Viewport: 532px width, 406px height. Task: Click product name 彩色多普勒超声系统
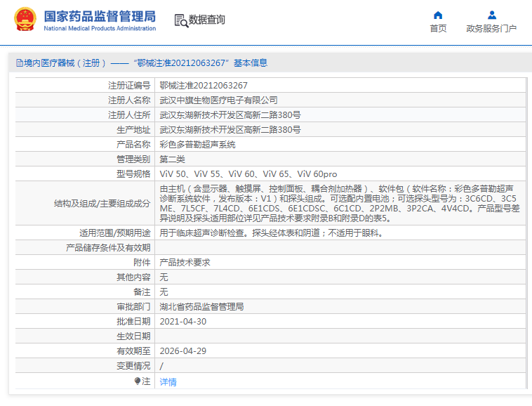(x=197, y=145)
